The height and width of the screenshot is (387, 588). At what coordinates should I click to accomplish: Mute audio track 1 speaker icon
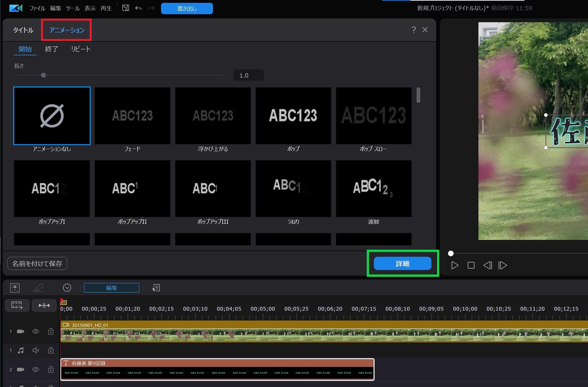point(36,350)
